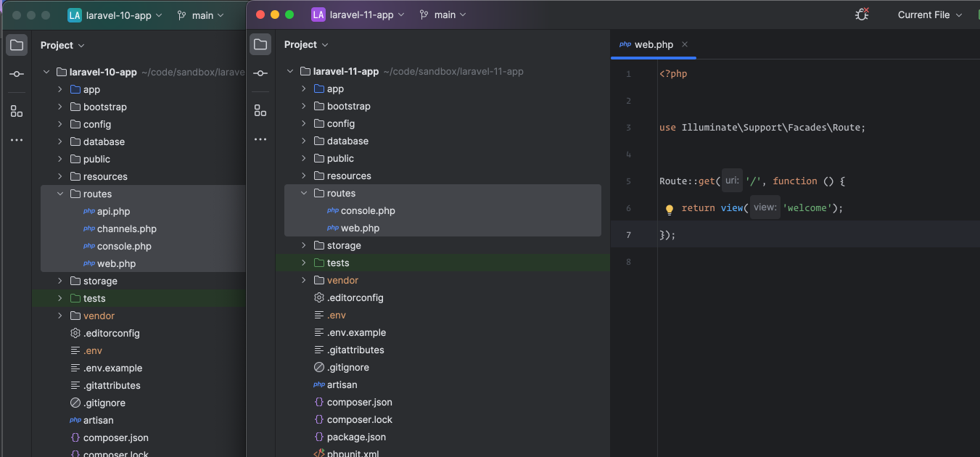Click line number 8 in editor gutter

tap(628, 262)
